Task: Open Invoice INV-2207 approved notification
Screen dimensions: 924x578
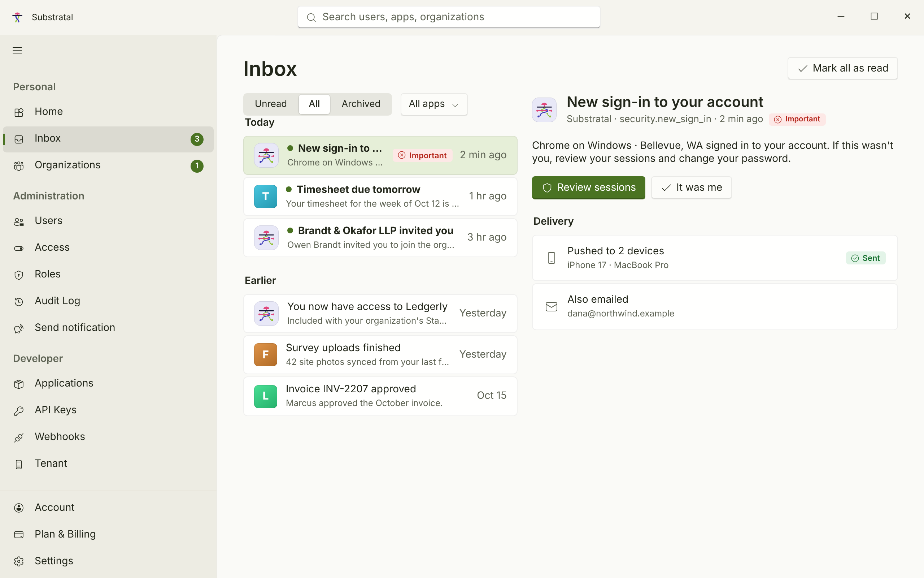Action: click(x=380, y=396)
